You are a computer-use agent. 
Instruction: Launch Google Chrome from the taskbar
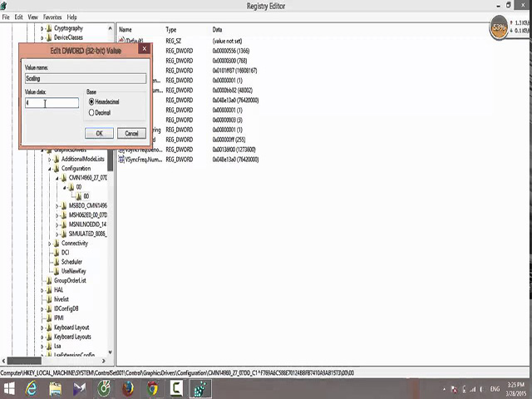tap(152, 389)
